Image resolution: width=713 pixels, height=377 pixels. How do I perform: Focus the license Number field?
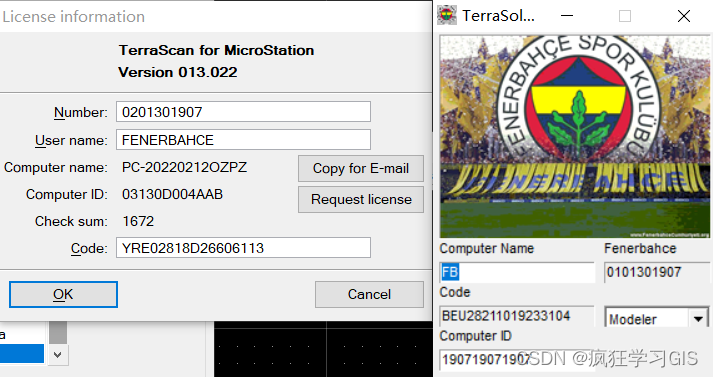243,112
